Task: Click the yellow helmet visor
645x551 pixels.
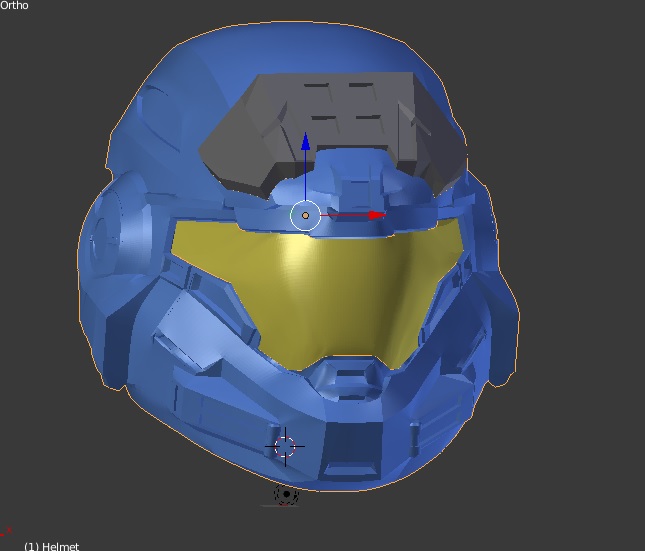Action: tap(317, 296)
